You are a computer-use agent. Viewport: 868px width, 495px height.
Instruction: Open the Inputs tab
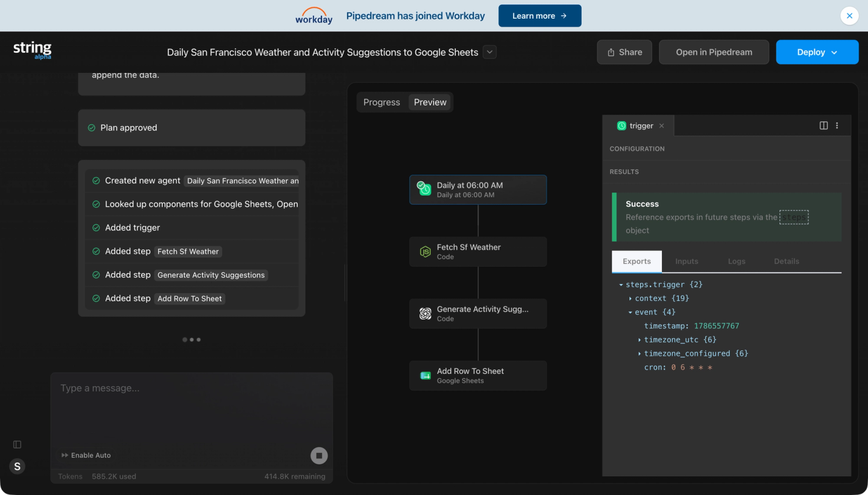tap(687, 262)
